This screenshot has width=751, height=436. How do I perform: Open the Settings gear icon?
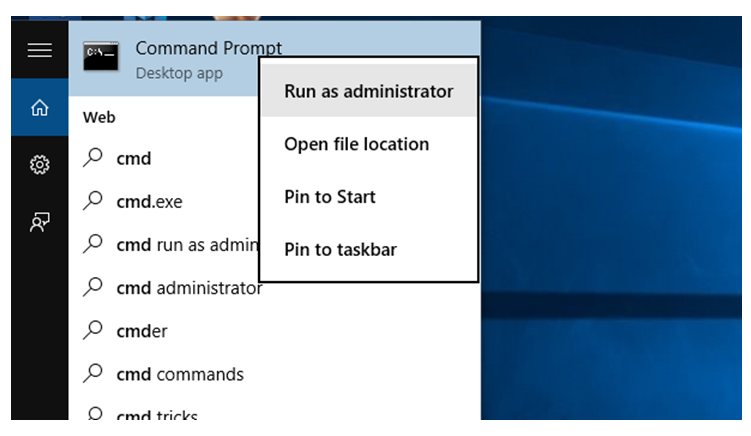(x=40, y=165)
